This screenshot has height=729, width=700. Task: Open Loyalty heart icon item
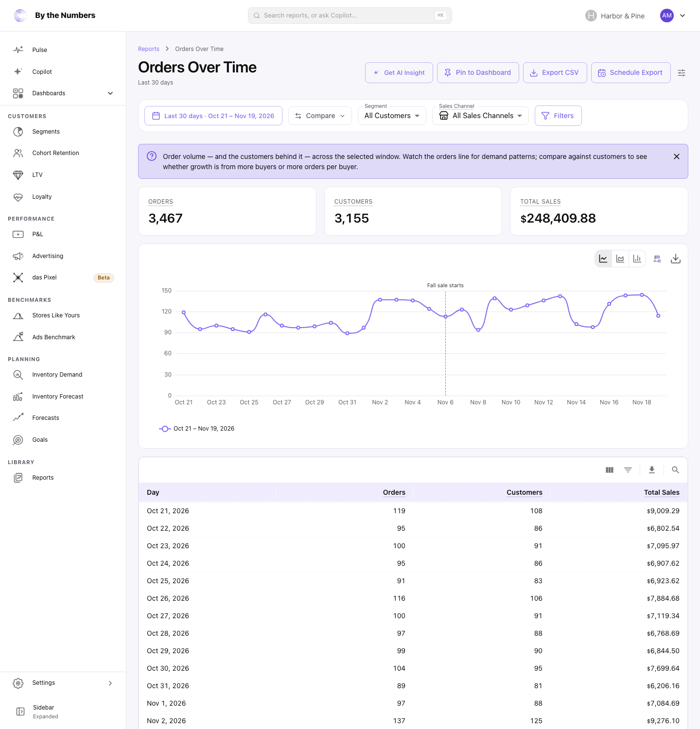pyautogui.click(x=63, y=197)
